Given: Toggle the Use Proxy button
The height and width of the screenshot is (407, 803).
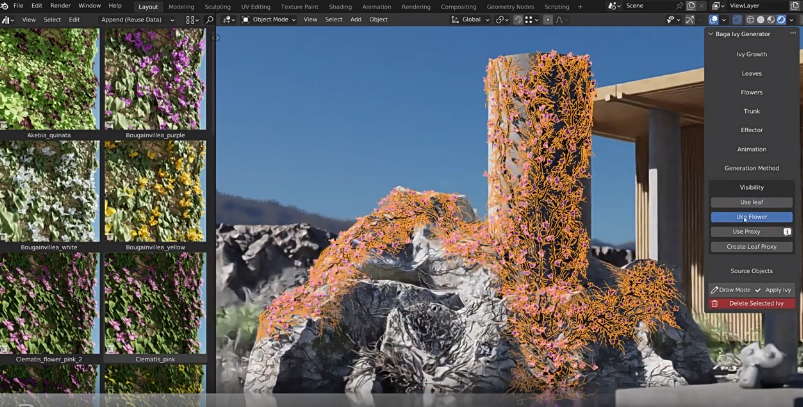Looking at the screenshot, I should coord(746,232).
